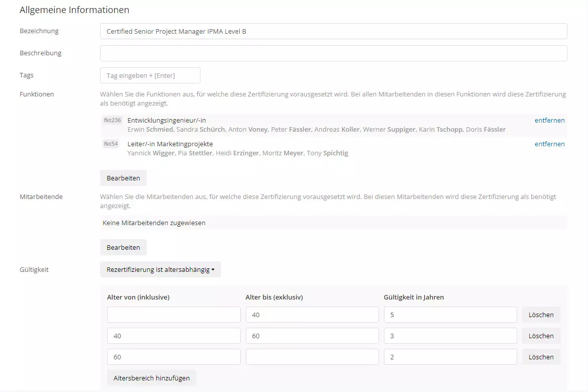This screenshot has height=392, width=588.
Task: Open the Rezertifizierung ist altersabhängig dropdown
Action: (x=160, y=270)
